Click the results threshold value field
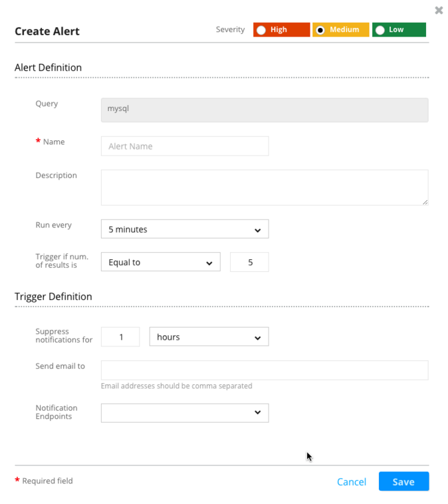448x504 pixels. [249, 262]
